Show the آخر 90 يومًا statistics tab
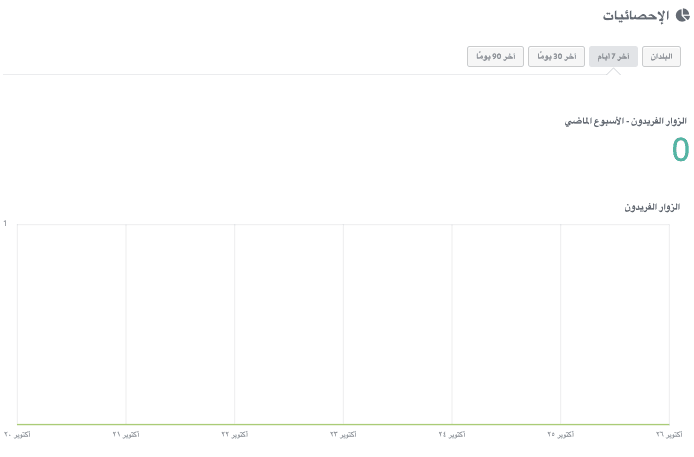The image size is (694, 457). (x=494, y=57)
